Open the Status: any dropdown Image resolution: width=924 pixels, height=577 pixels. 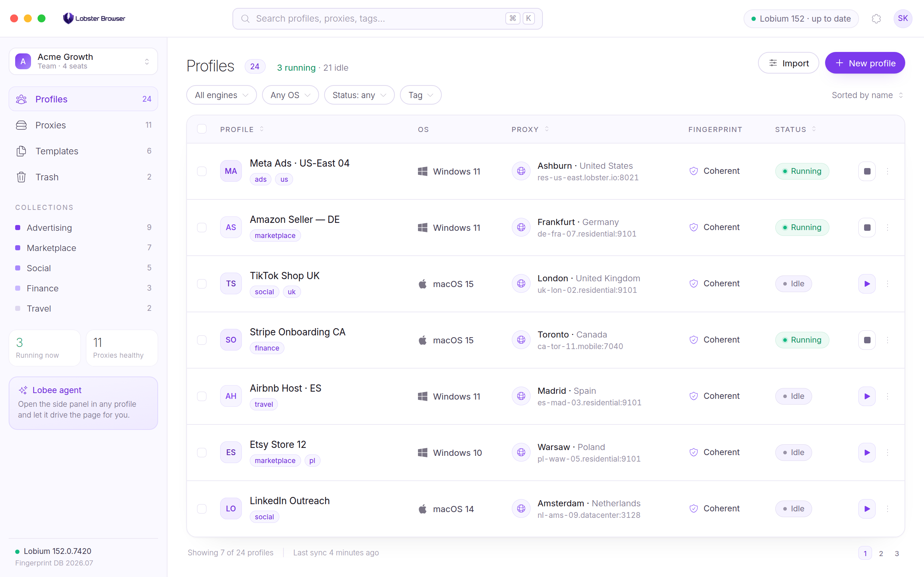pyautogui.click(x=359, y=95)
